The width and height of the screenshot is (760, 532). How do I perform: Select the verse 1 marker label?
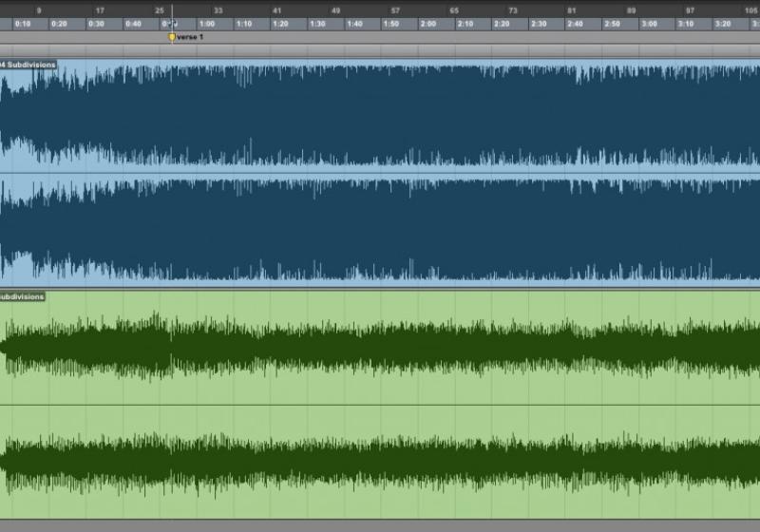pyautogui.click(x=191, y=37)
